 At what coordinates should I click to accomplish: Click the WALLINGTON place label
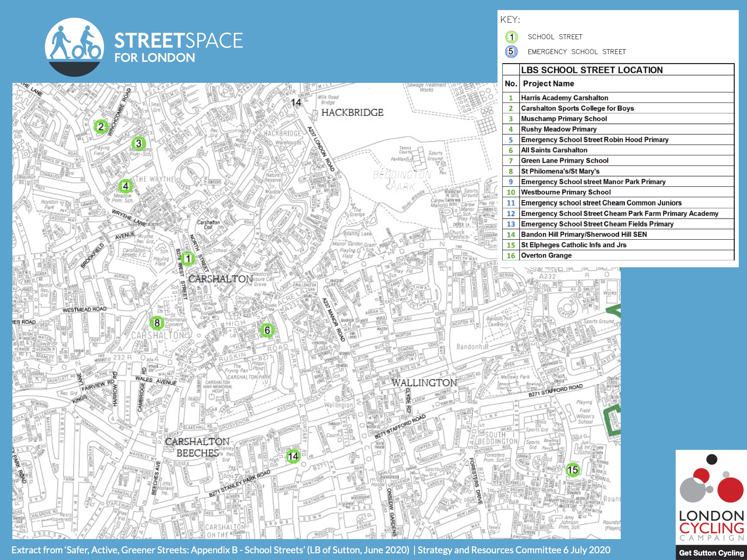(424, 383)
